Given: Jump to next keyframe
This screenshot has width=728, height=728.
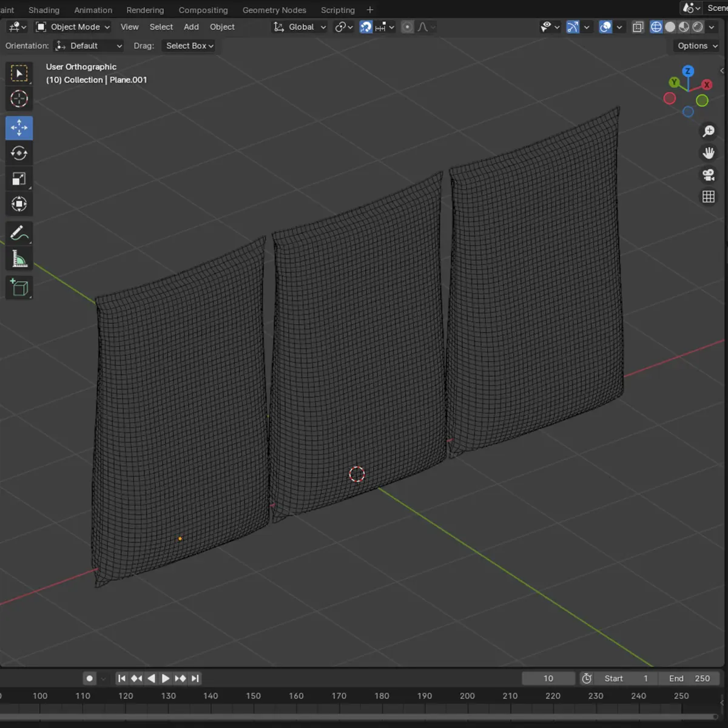Looking at the screenshot, I should pos(180,678).
